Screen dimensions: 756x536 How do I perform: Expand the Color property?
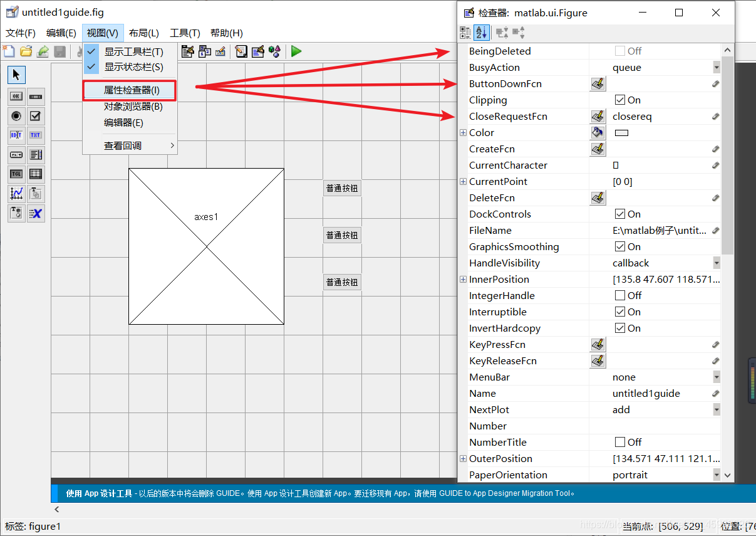[463, 132]
